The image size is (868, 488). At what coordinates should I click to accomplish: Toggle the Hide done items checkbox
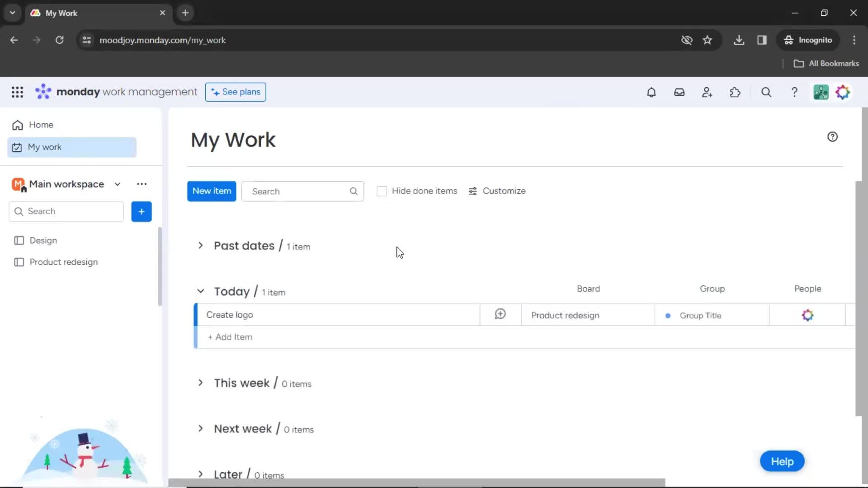(382, 191)
